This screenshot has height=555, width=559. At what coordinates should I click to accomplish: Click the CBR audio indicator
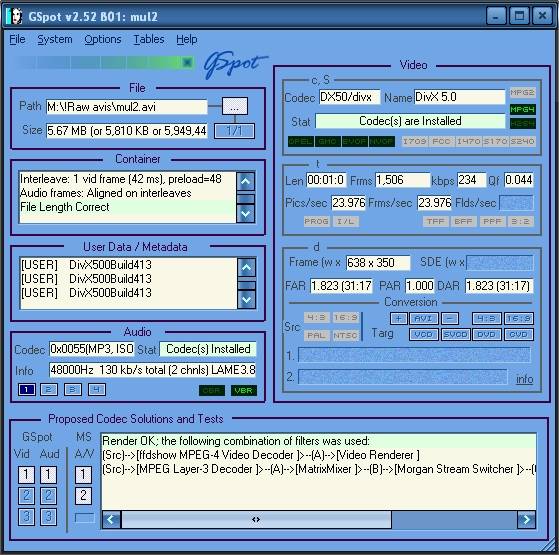pos(212,390)
